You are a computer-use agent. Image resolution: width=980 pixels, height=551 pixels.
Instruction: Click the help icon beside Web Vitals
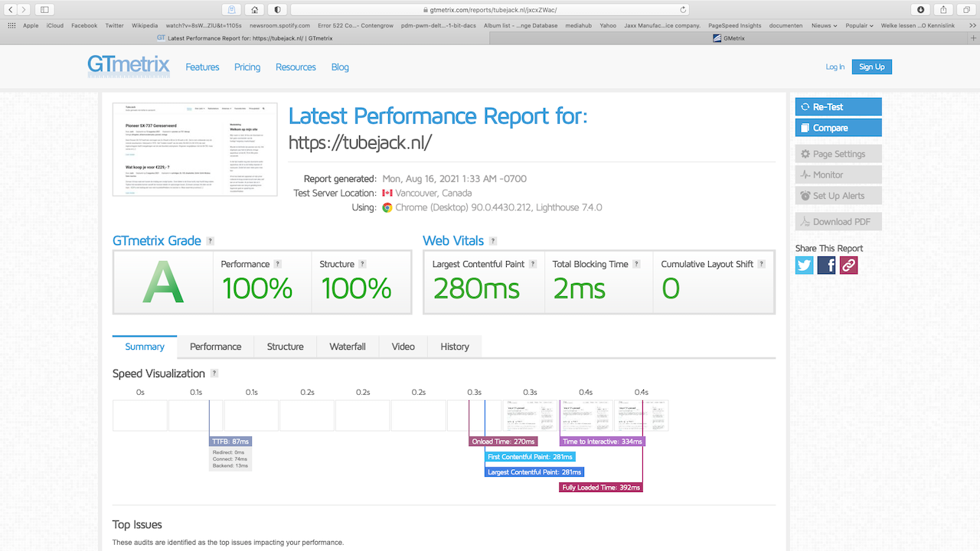pyautogui.click(x=493, y=241)
